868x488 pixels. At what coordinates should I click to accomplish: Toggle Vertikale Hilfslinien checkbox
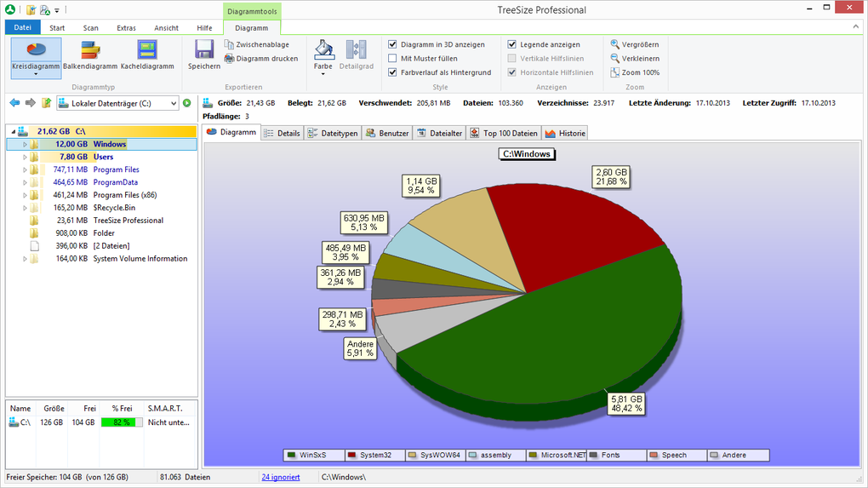tap(512, 58)
